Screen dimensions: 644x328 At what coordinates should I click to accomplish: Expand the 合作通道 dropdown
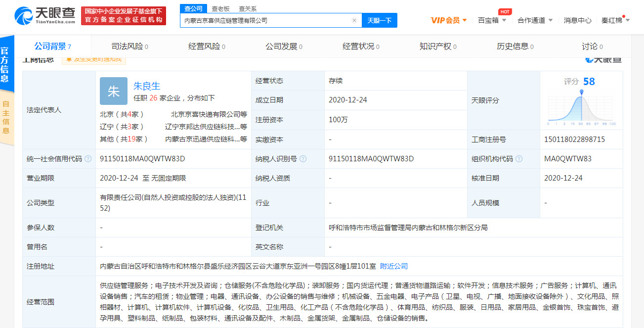(535, 20)
